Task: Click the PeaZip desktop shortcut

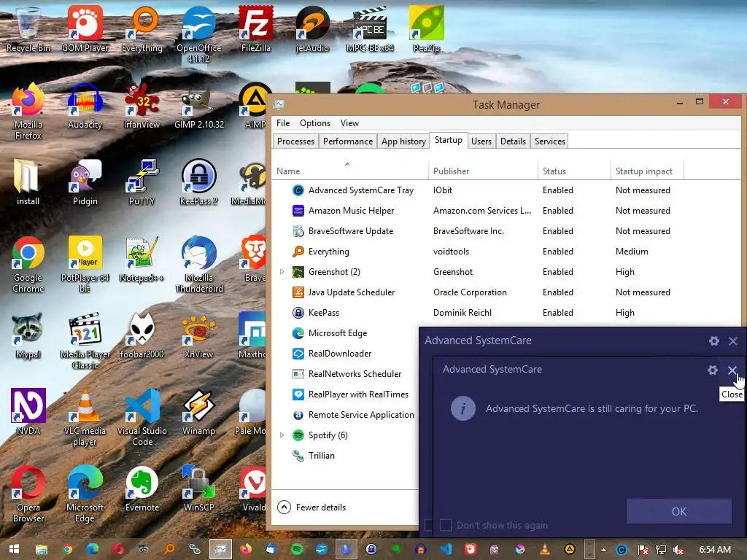Action: coord(426,28)
